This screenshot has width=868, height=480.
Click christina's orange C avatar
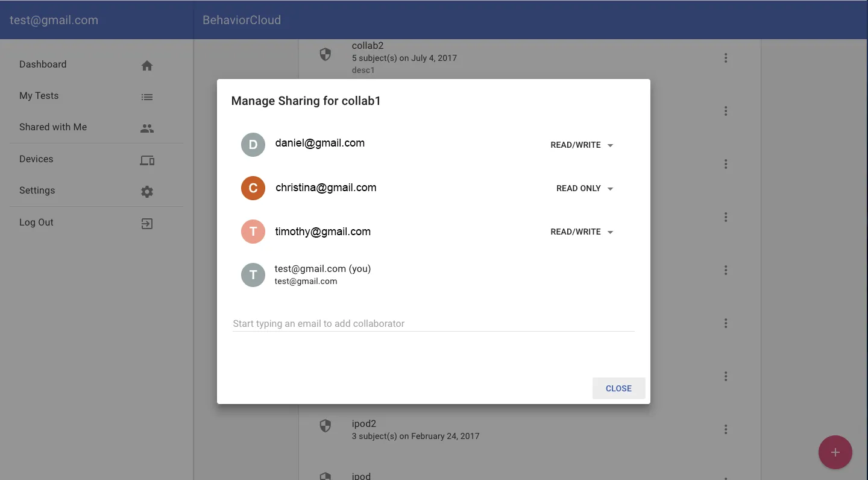tap(253, 188)
